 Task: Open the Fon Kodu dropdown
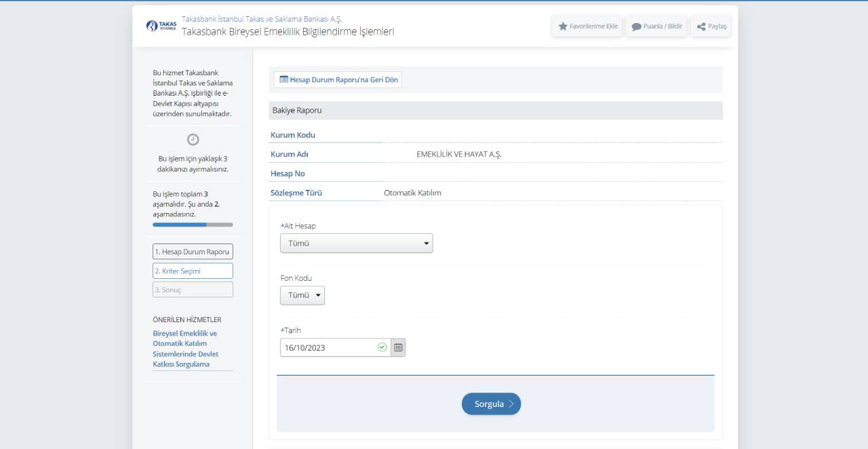(302, 295)
